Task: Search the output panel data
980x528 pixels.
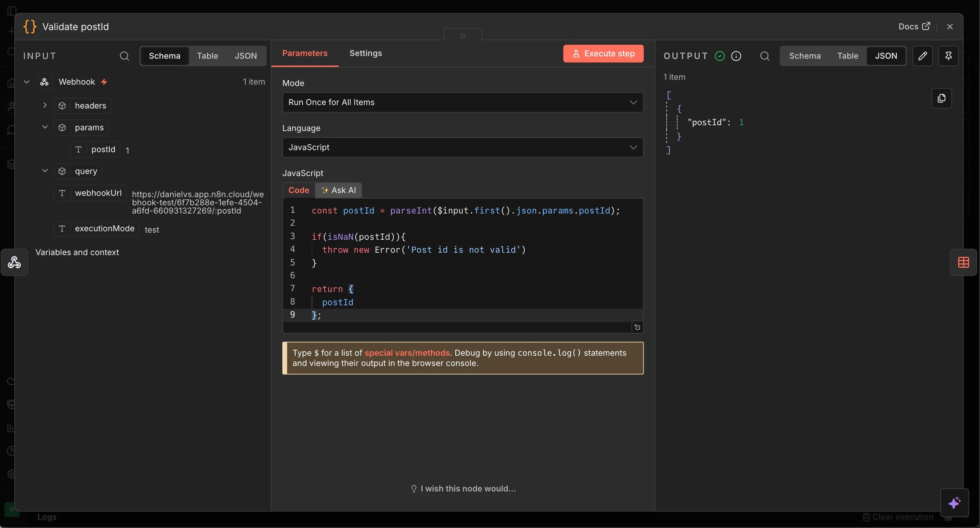Action: click(x=764, y=56)
